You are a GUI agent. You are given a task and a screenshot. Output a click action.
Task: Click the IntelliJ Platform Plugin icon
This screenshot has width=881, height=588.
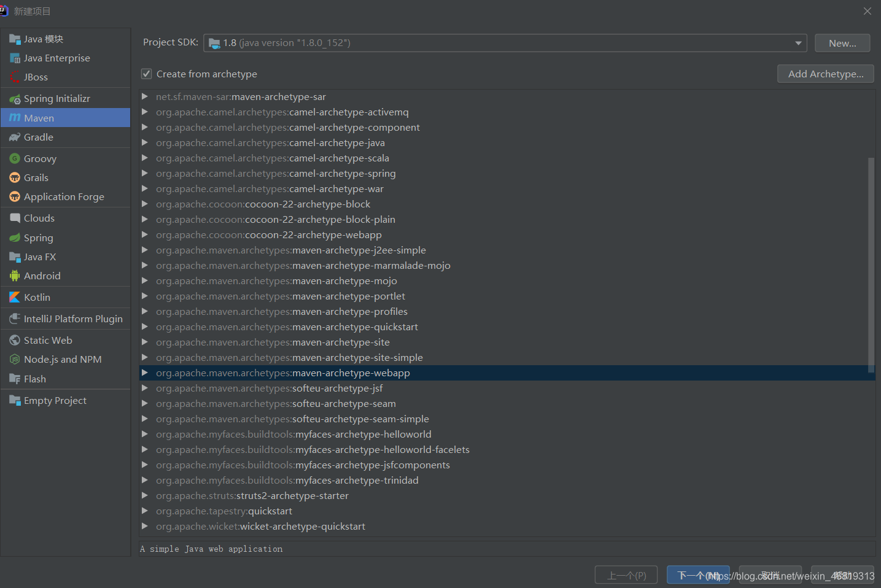15,319
